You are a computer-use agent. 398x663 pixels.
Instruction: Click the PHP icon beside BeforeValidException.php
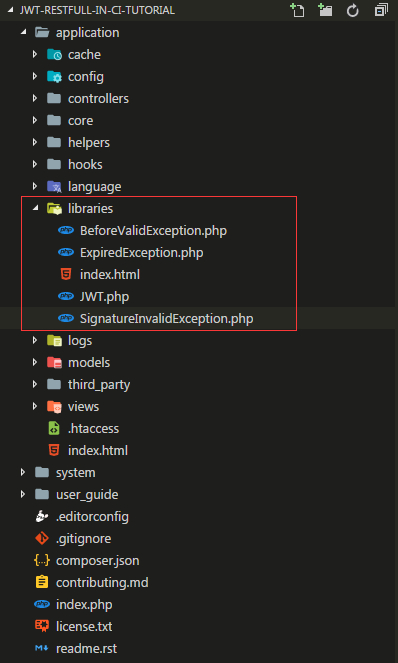pyautogui.click(x=66, y=230)
